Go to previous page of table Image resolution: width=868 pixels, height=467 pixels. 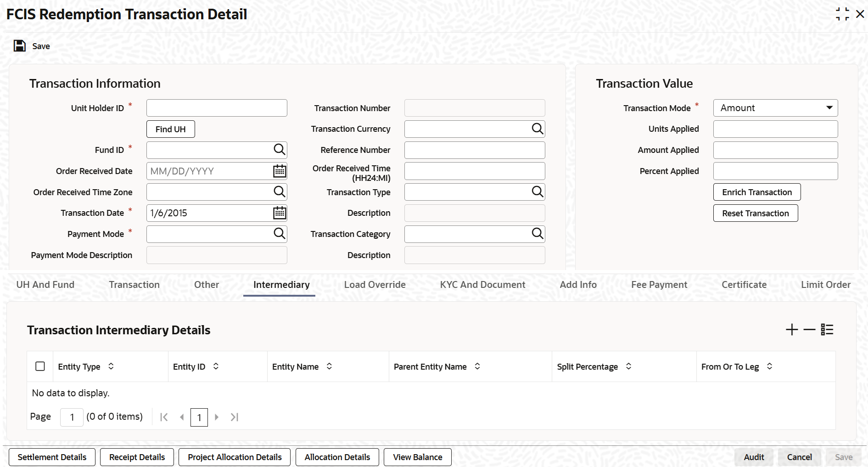[182, 417]
